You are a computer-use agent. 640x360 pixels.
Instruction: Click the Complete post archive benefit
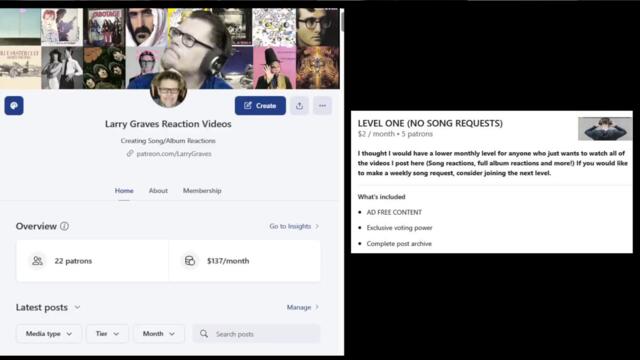click(399, 244)
